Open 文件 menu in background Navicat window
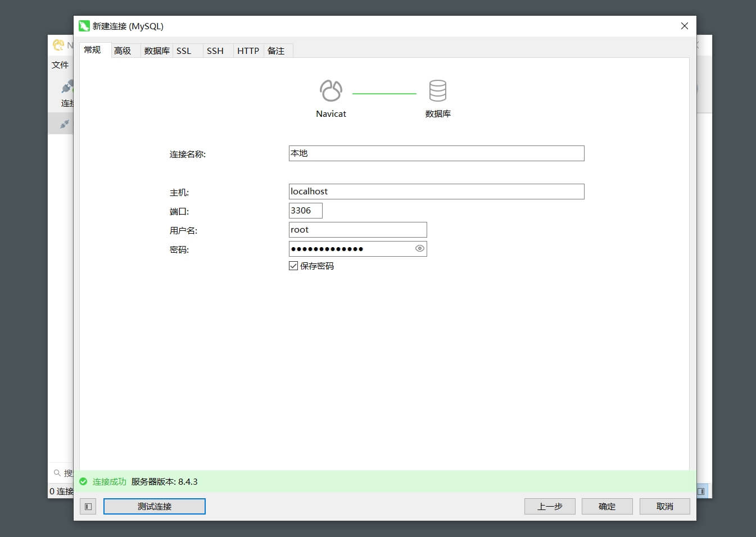This screenshot has width=756, height=537. (60, 65)
